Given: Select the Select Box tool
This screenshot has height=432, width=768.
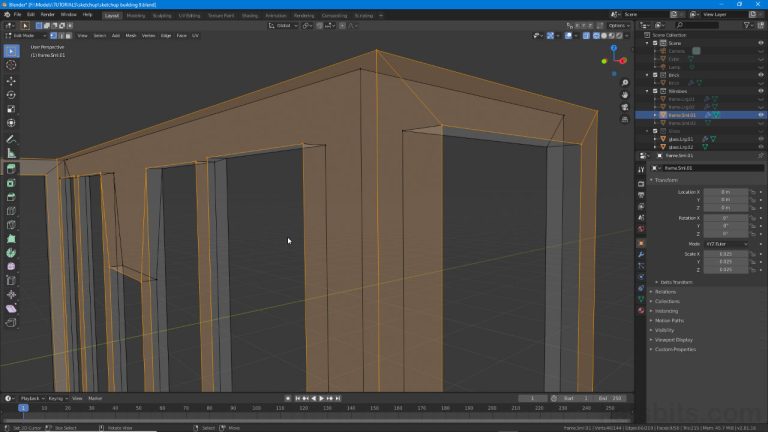Looking at the screenshot, I should tap(11, 51).
